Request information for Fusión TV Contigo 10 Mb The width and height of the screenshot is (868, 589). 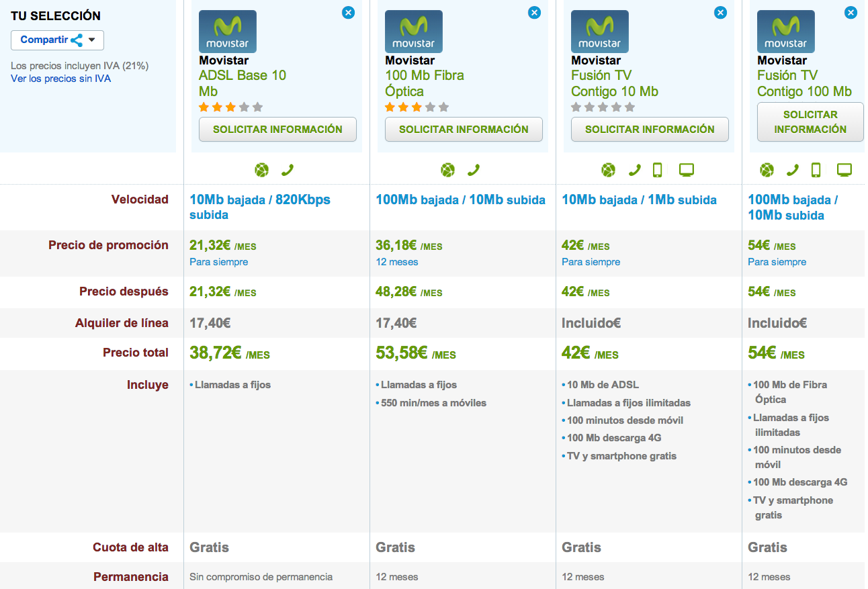650,129
